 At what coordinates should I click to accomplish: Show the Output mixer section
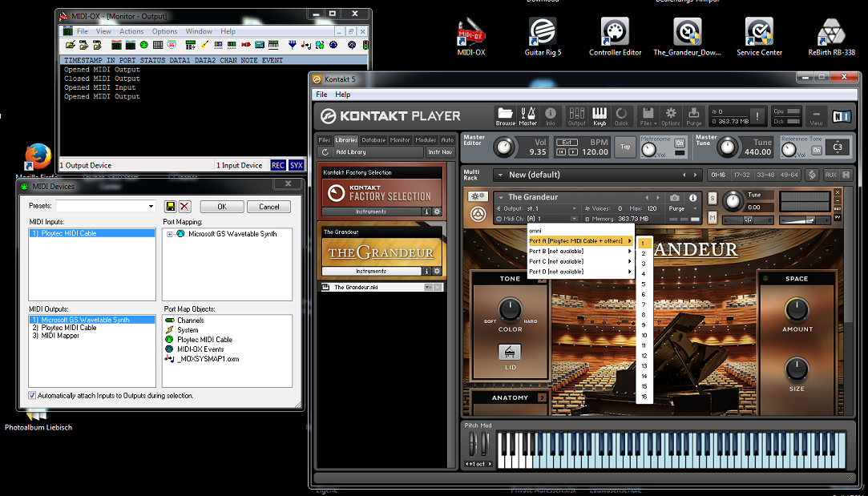(x=577, y=116)
